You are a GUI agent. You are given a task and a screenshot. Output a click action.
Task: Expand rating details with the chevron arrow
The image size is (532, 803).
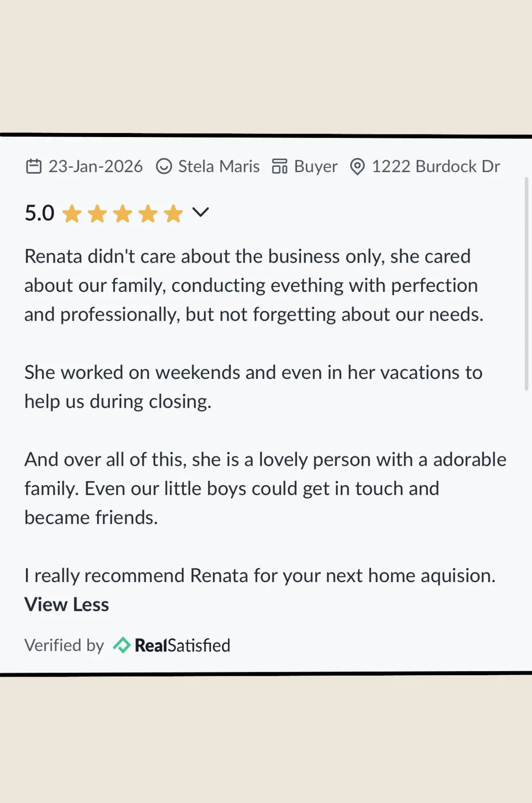[200, 213]
